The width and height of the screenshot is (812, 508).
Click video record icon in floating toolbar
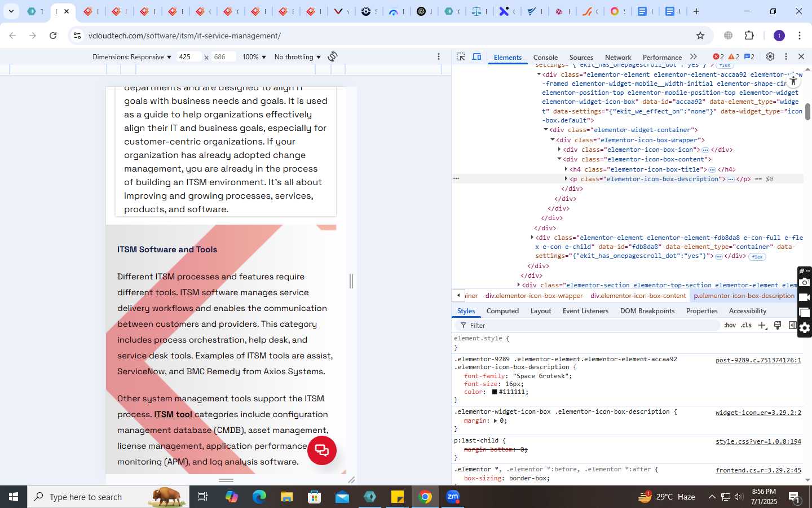(805, 297)
